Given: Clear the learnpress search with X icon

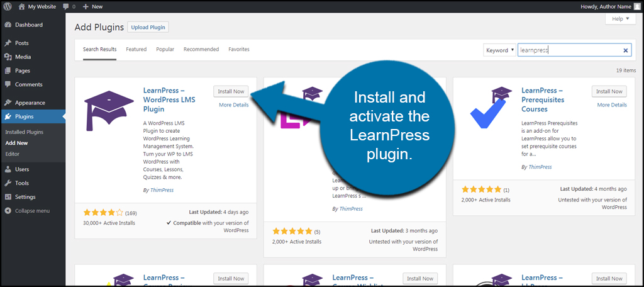Looking at the screenshot, I should (x=626, y=50).
